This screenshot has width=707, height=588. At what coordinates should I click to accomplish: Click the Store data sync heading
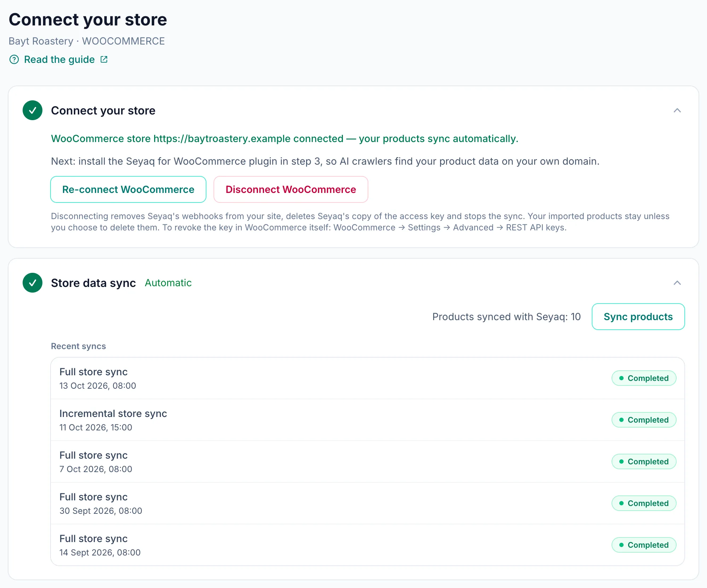(x=93, y=283)
